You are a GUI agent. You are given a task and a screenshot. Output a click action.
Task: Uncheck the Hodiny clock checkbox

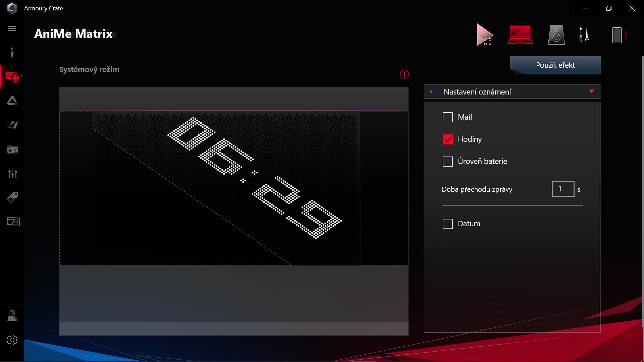click(447, 139)
